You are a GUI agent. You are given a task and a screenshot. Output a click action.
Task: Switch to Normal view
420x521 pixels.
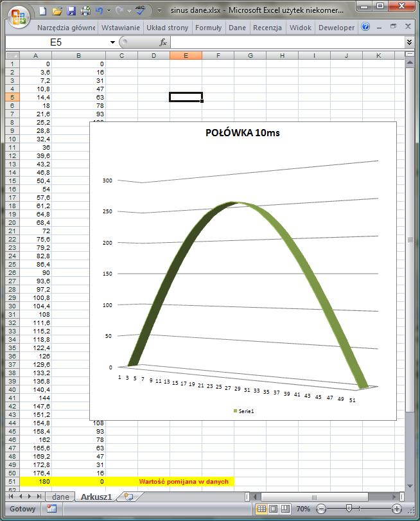261,509
